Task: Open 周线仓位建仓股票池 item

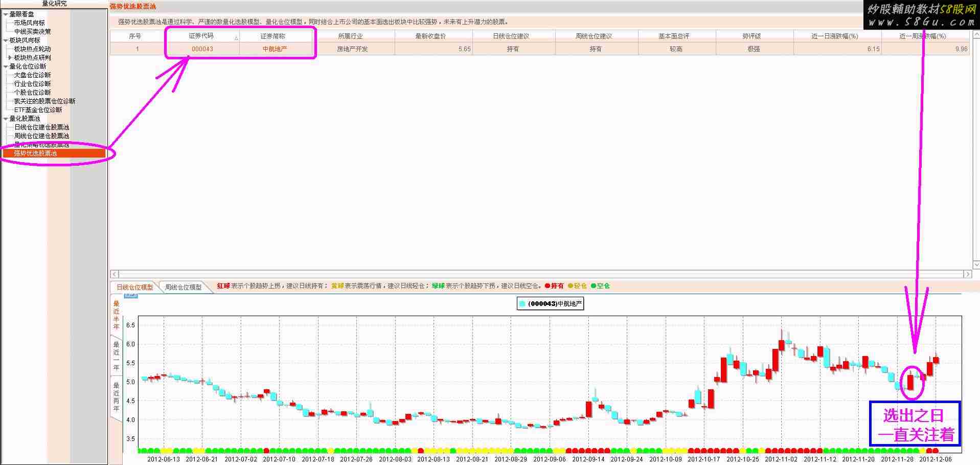Action: [41, 136]
